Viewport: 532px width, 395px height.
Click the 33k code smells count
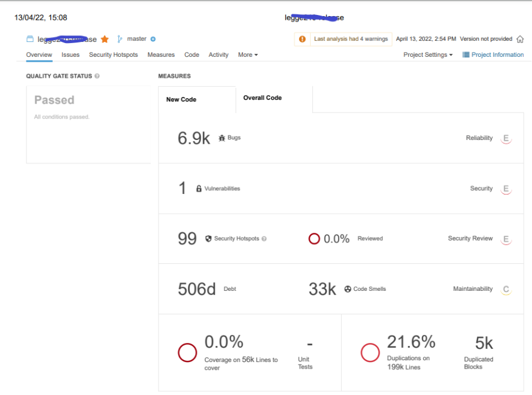(323, 289)
